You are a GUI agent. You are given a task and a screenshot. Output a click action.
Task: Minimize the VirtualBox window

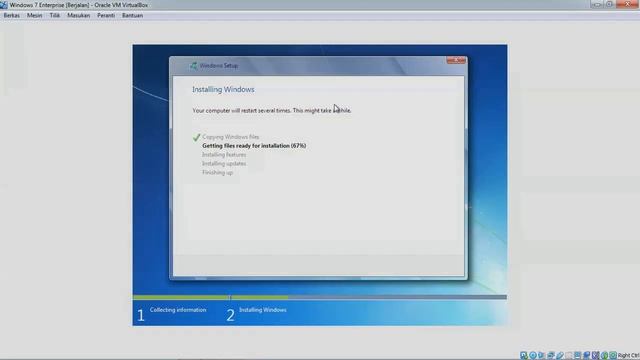point(596,4)
